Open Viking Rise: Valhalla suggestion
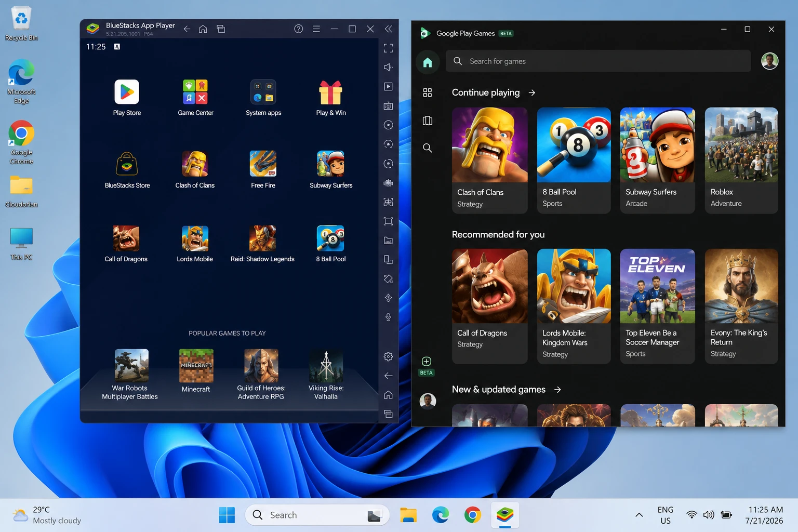The image size is (798, 532). coord(326,366)
